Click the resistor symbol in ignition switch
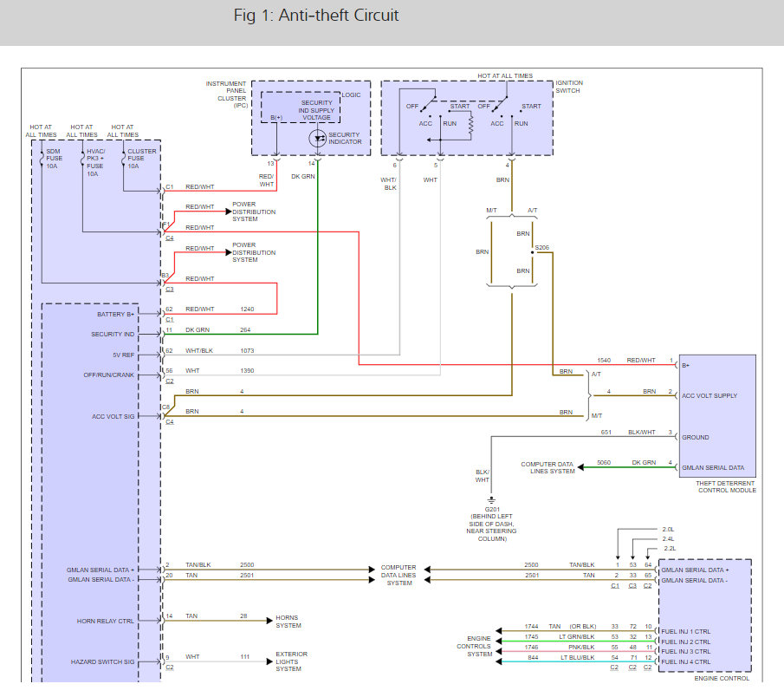This screenshot has width=784, height=697. [x=470, y=125]
